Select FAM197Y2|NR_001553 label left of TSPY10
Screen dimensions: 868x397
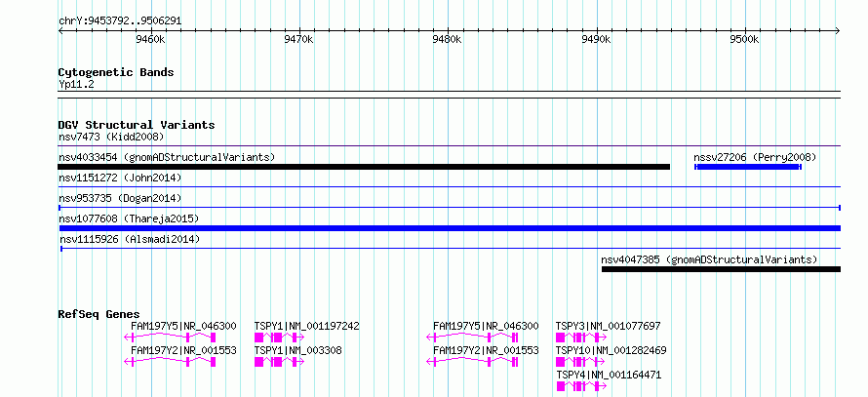[486, 350]
